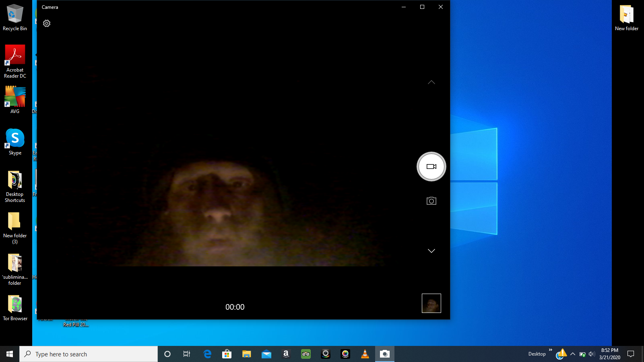Screen dimensions: 644x362
Task: Launch Acrobat Reader DC shortcut
Action: 15,61
